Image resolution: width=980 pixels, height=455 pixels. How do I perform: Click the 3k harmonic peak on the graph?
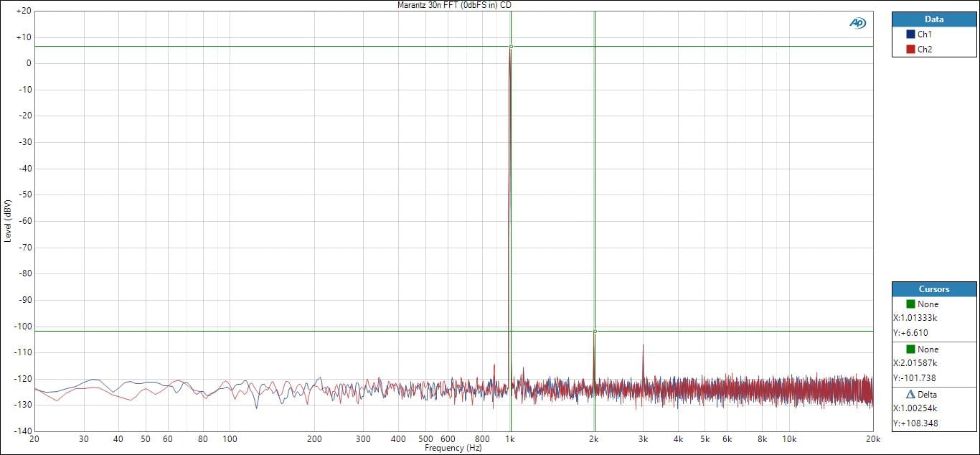coord(643,346)
